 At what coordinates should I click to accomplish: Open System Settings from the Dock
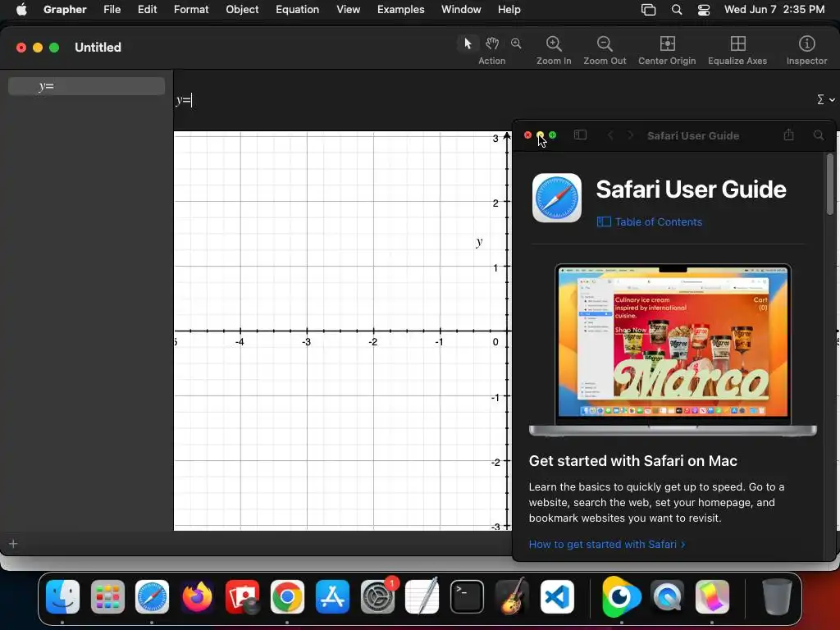point(377,597)
